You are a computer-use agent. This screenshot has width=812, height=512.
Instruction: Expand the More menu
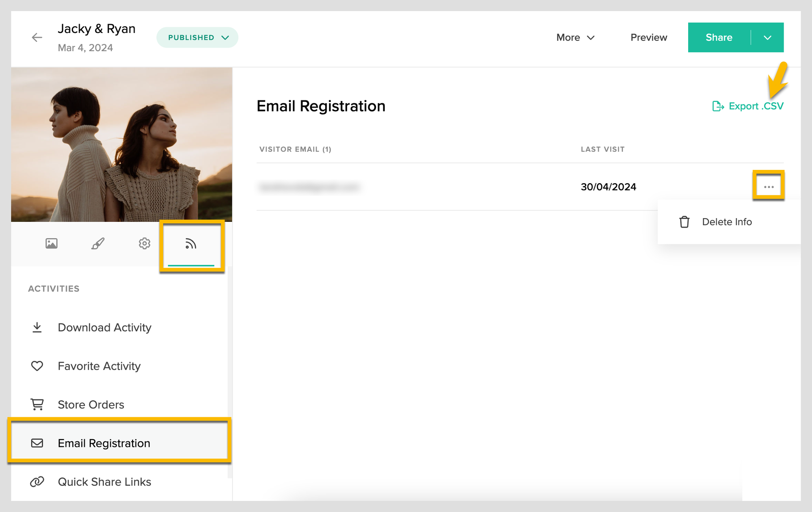pyautogui.click(x=575, y=37)
